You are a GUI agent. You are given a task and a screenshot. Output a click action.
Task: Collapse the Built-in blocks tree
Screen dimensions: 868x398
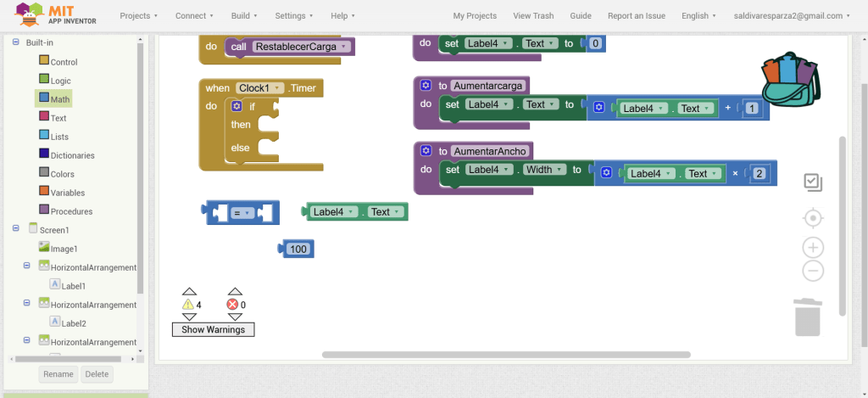[x=15, y=42]
